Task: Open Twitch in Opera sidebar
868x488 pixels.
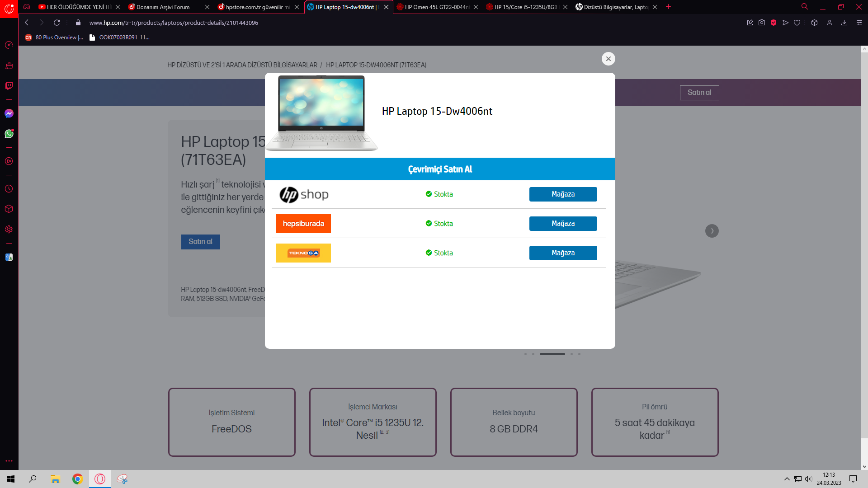Action: 9,86
